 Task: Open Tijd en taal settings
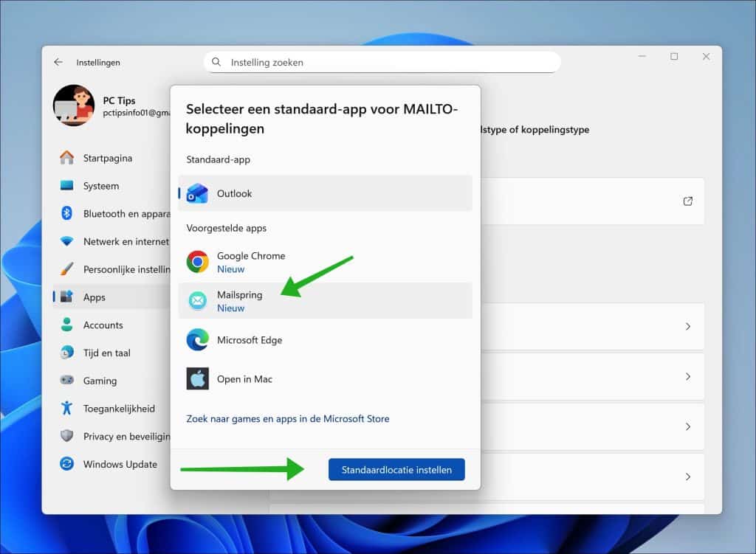[106, 353]
